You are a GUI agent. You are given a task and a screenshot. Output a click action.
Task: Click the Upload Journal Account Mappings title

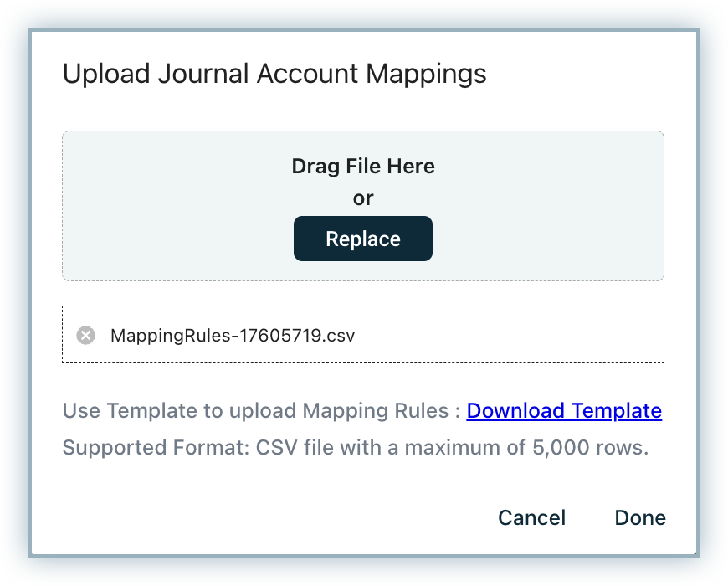coord(274,75)
